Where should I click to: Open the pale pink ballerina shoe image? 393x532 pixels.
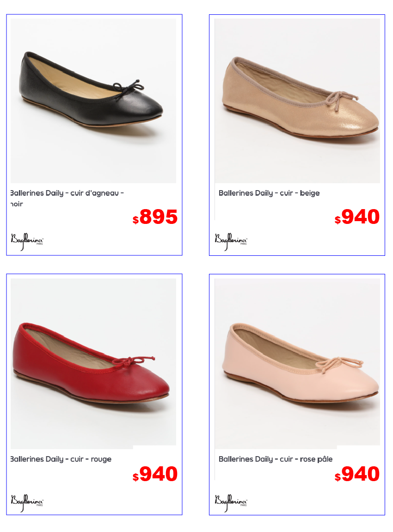point(297,362)
